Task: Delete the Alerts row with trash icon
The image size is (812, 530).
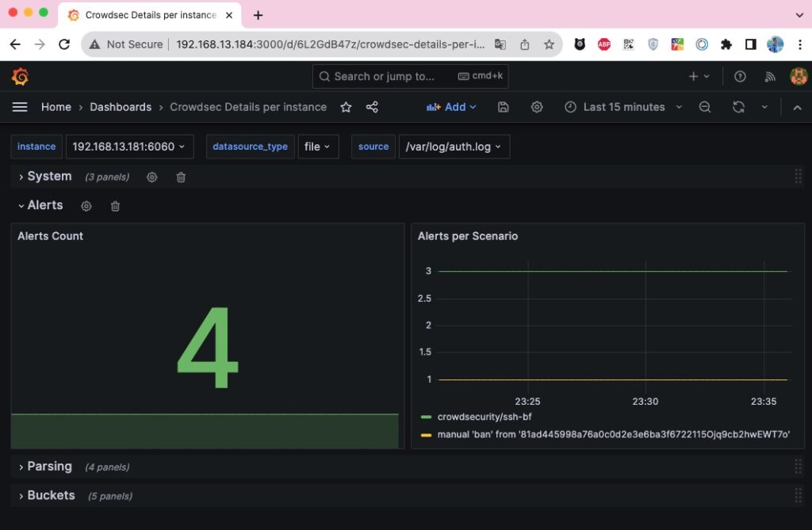Action: point(115,206)
